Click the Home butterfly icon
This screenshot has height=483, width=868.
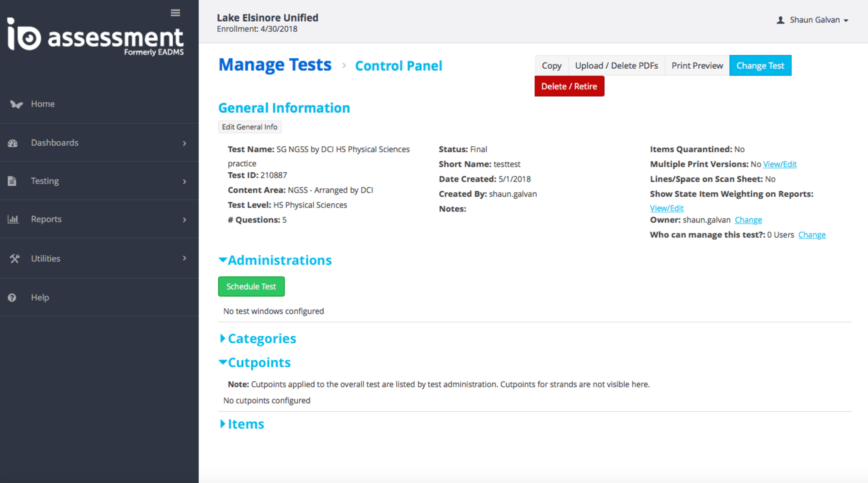16,104
